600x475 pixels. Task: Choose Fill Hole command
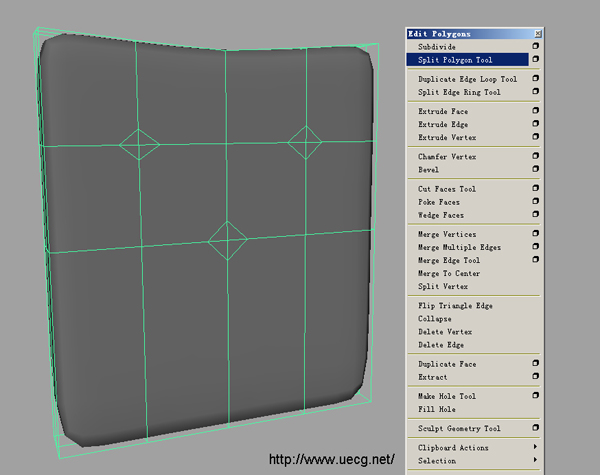437,409
